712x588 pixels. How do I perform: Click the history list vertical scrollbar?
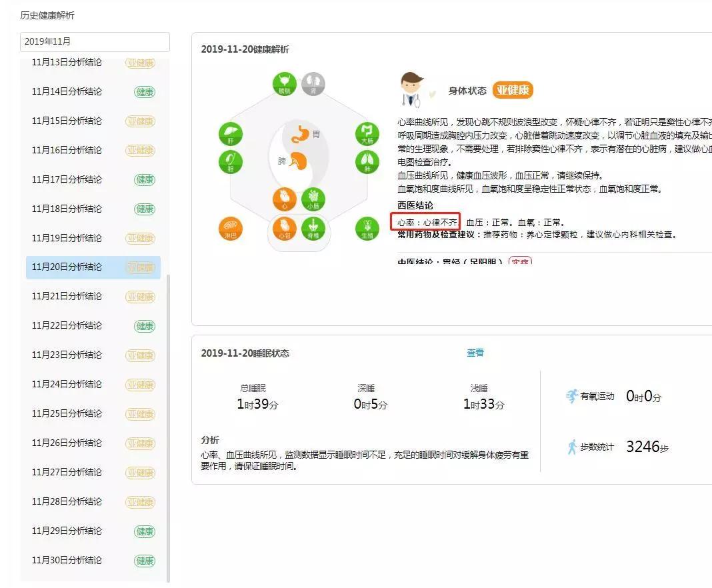click(x=168, y=427)
